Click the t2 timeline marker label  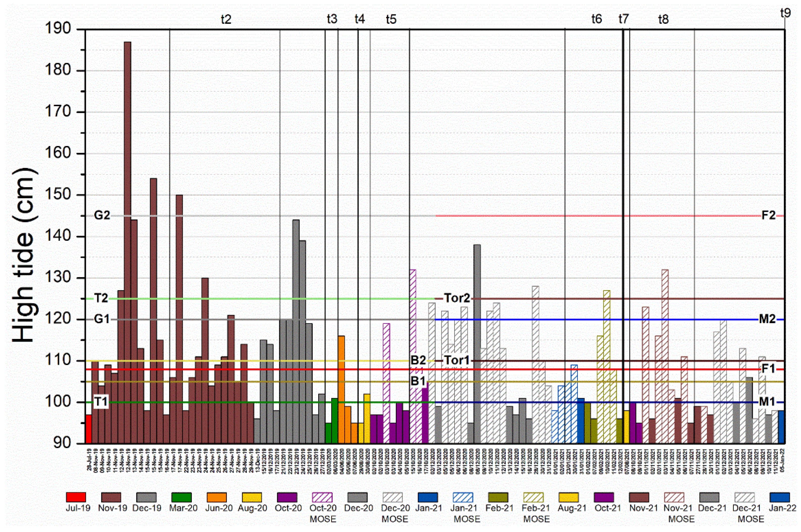(x=226, y=19)
